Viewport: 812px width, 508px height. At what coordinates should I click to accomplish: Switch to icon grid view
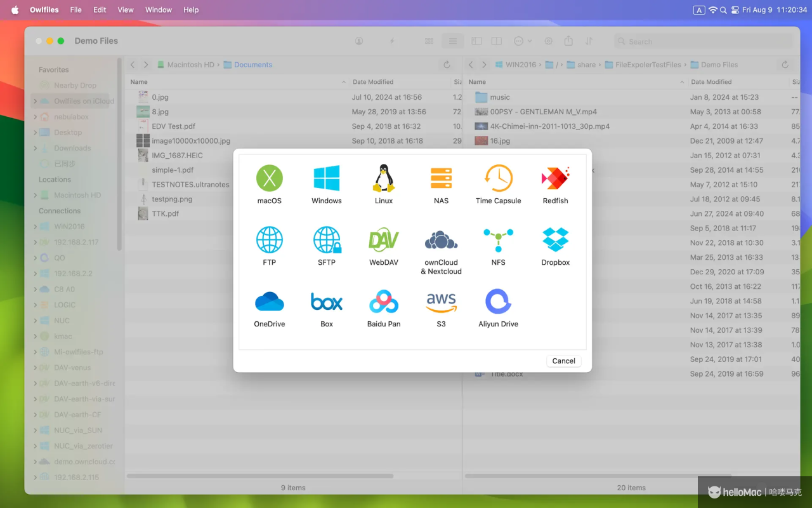click(x=429, y=41)
